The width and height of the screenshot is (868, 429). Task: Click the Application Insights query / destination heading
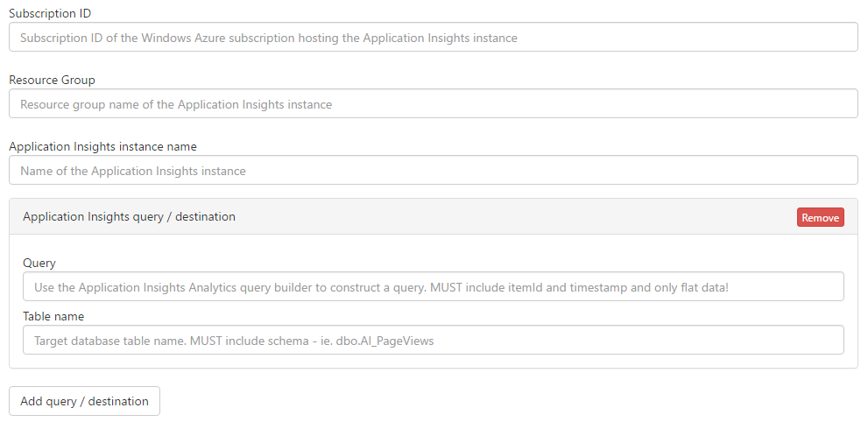coord(129,216)
